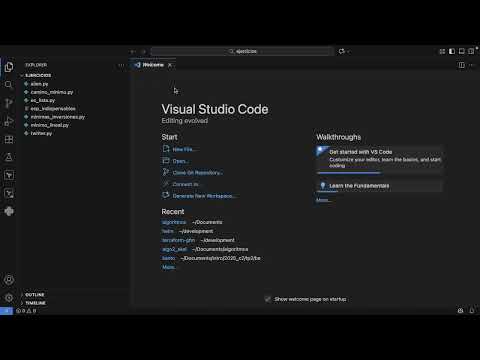Screen dimensions: 480x360
Task: Click the activity bar icon below Testing
Action: pyautogui.click(x=9, y=175)
